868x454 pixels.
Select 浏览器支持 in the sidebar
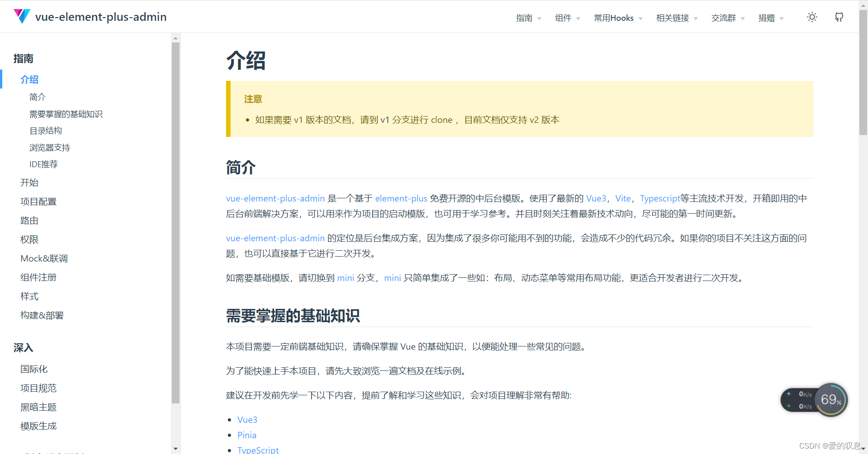pos(49,147)
